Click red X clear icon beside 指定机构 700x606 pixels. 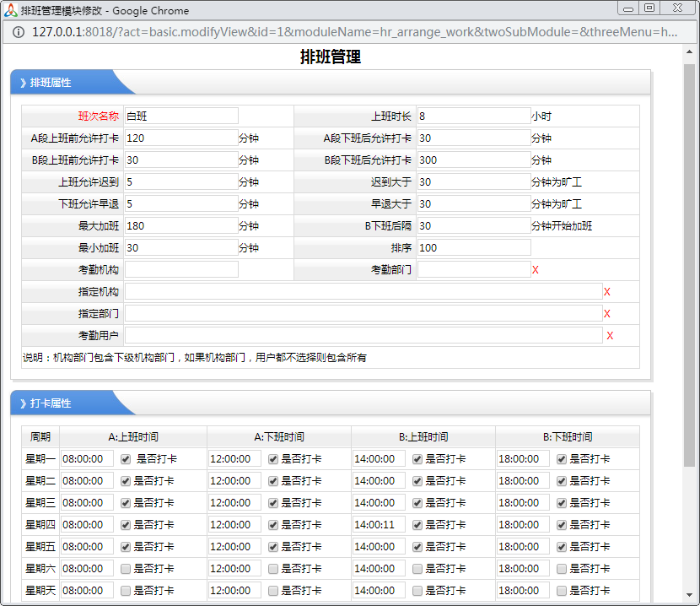(607, 292)
